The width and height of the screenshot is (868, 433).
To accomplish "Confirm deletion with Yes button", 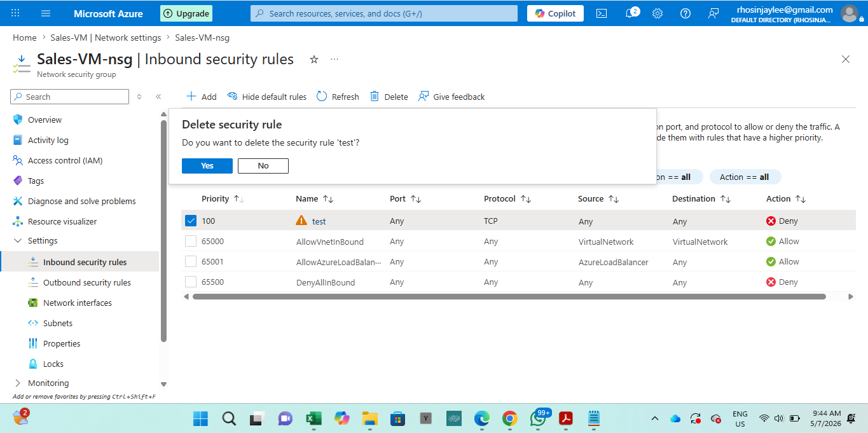I will pyautogui.click(x=207, y=166).
